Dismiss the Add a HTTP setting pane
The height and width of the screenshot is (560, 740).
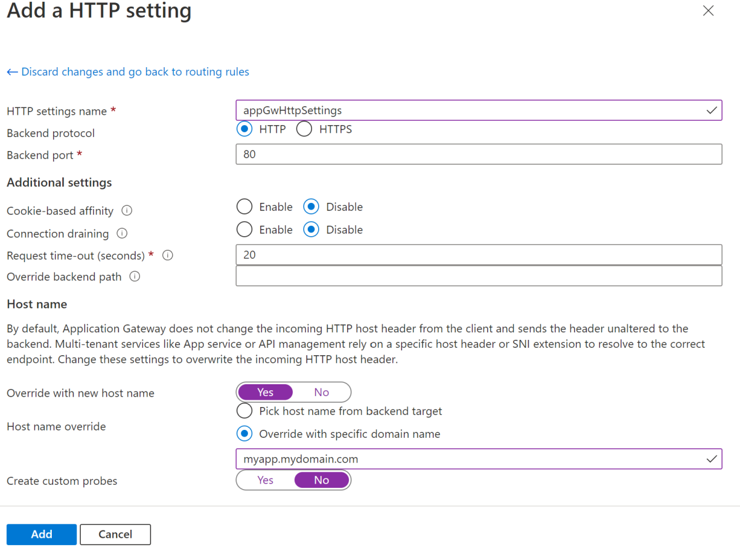708,10
